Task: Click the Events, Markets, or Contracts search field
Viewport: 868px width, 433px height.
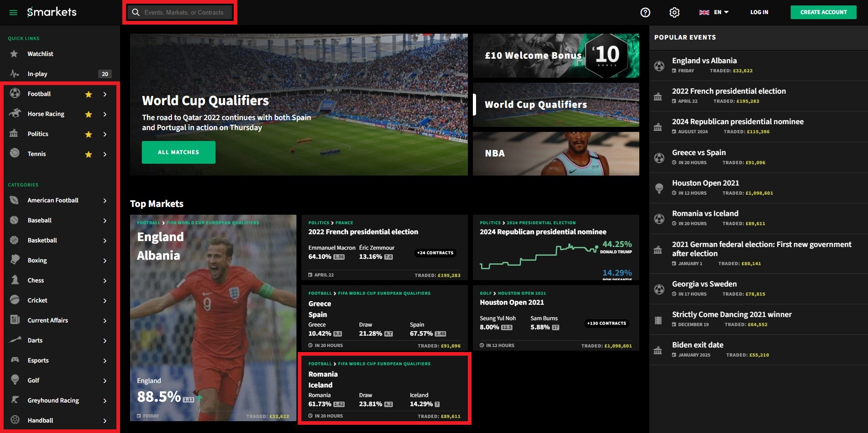Action: pos(180,13)
